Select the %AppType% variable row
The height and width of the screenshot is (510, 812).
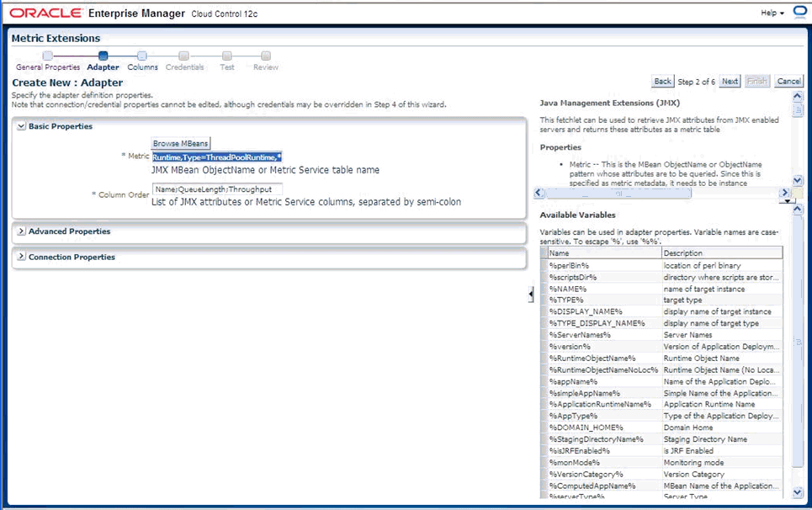[661, 416]
